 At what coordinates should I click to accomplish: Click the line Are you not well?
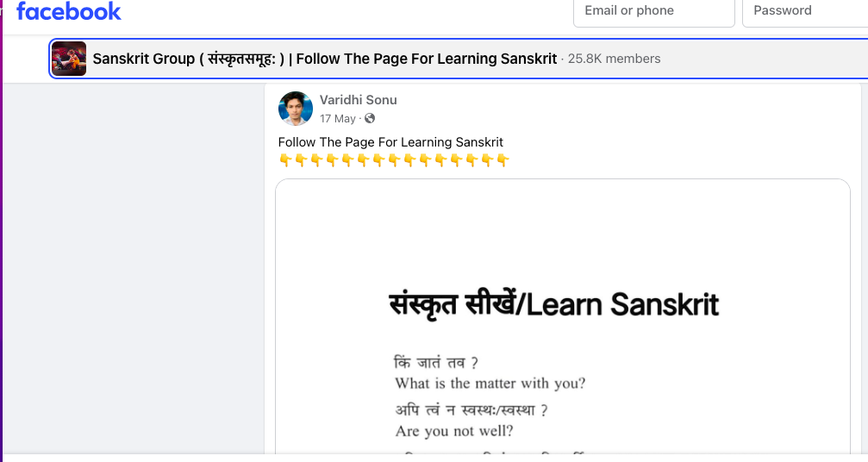454,431
